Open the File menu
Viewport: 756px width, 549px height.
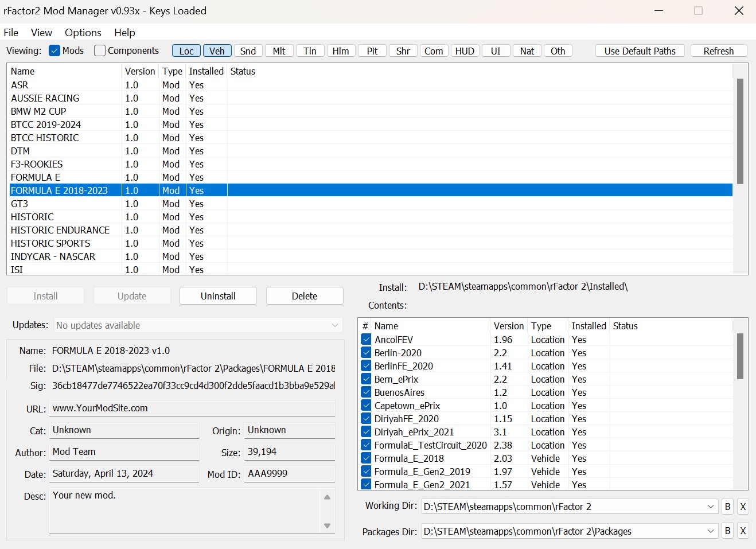click(x=11, y=33)
